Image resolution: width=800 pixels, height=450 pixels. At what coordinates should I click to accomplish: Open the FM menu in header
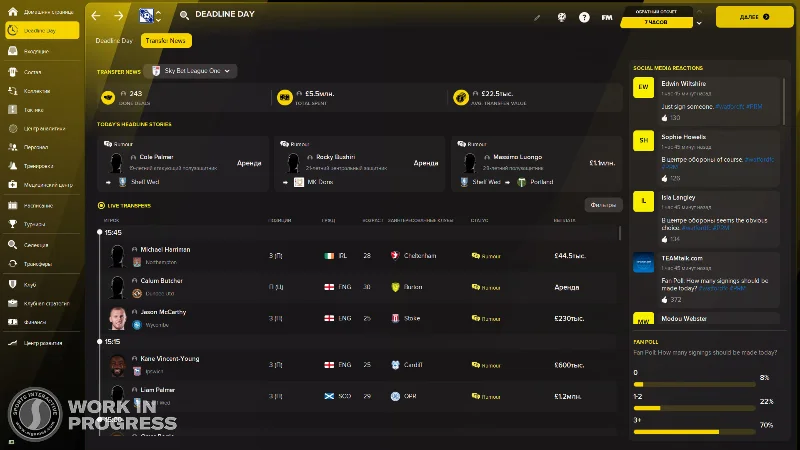point(607,17)
